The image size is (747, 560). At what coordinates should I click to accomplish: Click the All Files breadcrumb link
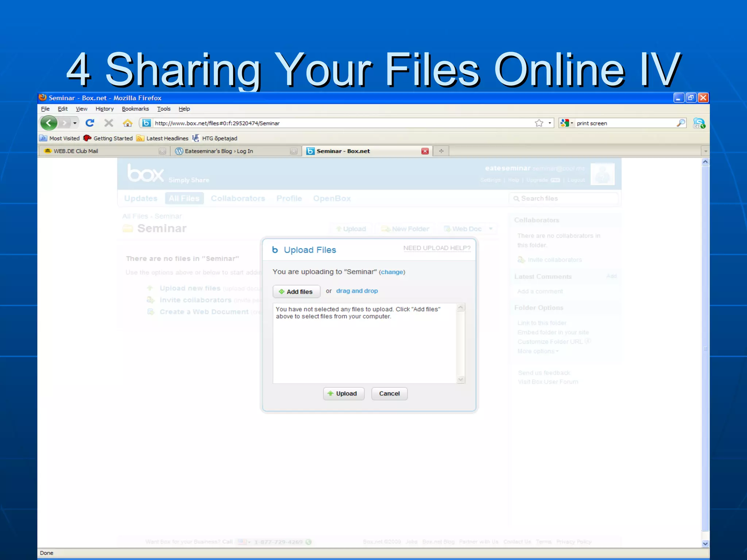pyautogui.click(x=135, y=216)
